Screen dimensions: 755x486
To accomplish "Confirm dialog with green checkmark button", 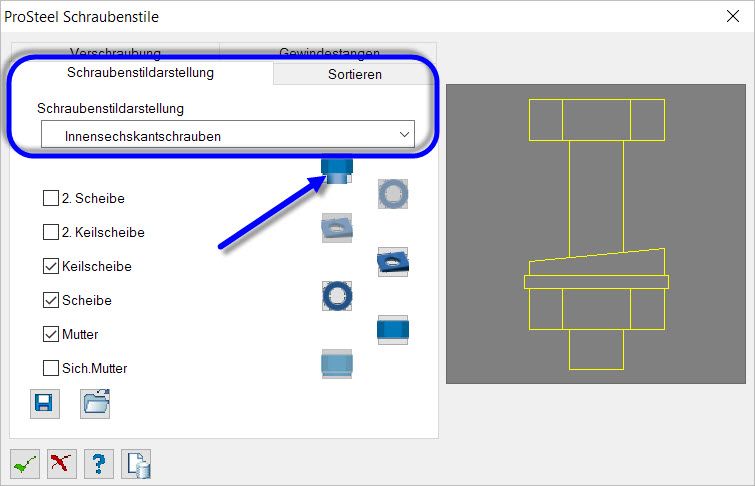I will [x=25, y=464].
